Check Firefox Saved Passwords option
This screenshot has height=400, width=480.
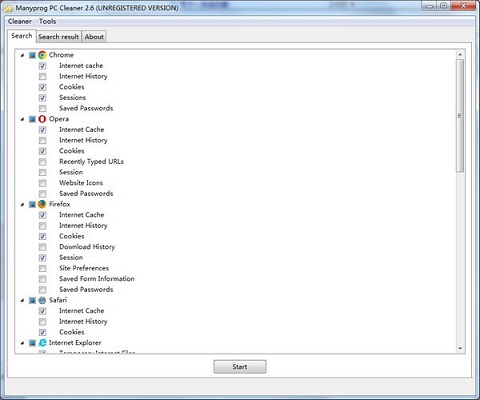click(x=42, y=290)
